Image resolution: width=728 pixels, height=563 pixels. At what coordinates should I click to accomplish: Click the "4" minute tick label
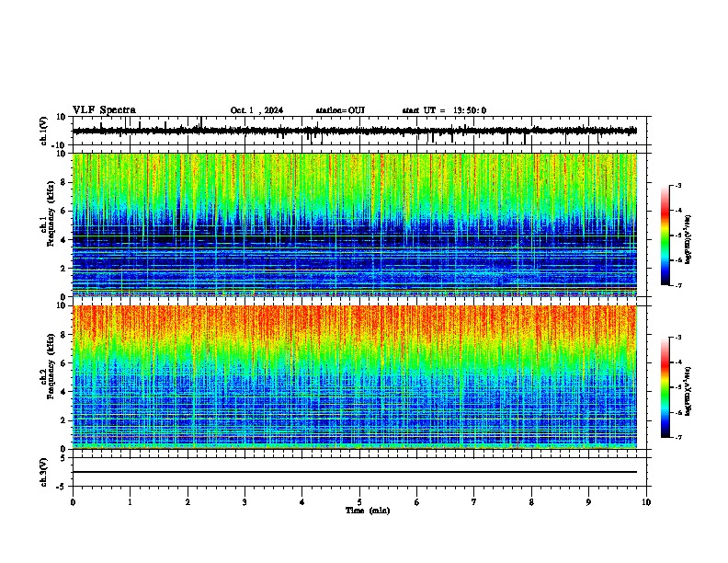pos(302,502)
